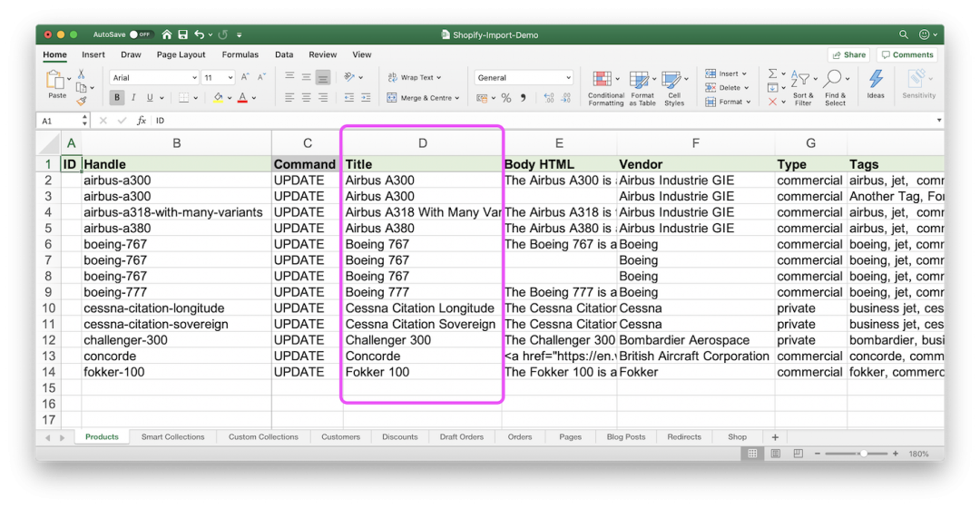The width and height of the screenshot is (980, 508).
Task: Open Conditional Formatting
Action: click(605, 88)
